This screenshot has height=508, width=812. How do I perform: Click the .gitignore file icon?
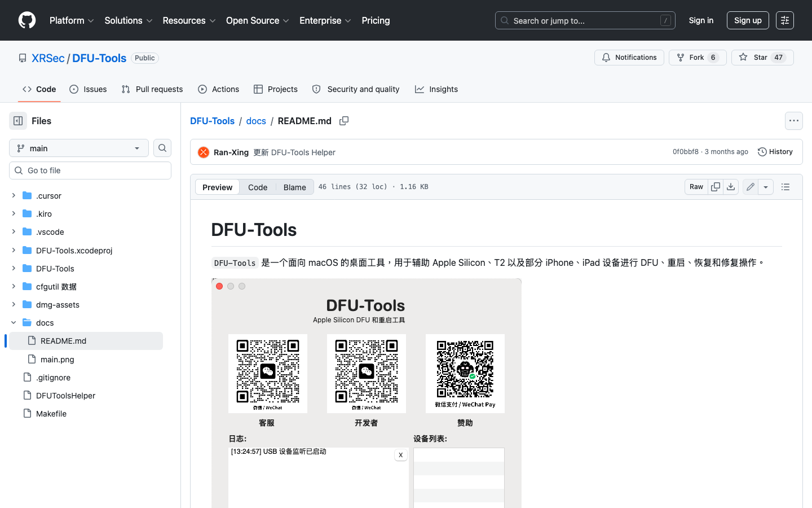[x=27, y=377]
